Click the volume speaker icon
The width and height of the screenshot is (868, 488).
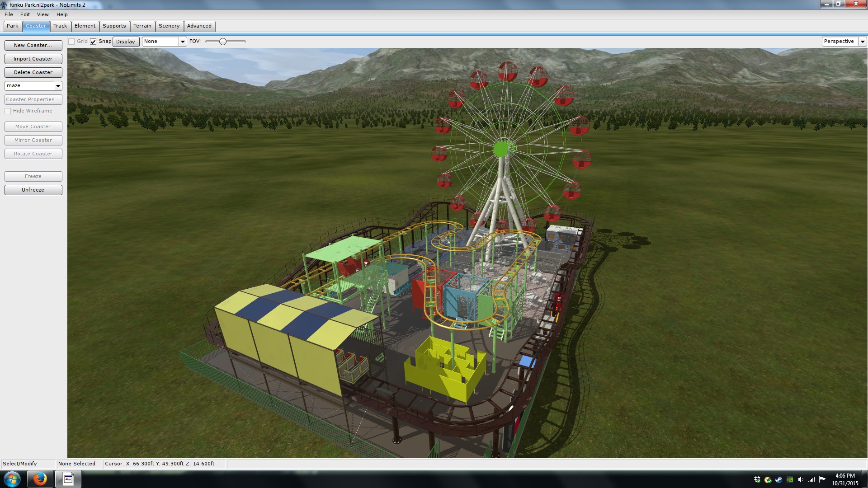[x=801, y=479]
